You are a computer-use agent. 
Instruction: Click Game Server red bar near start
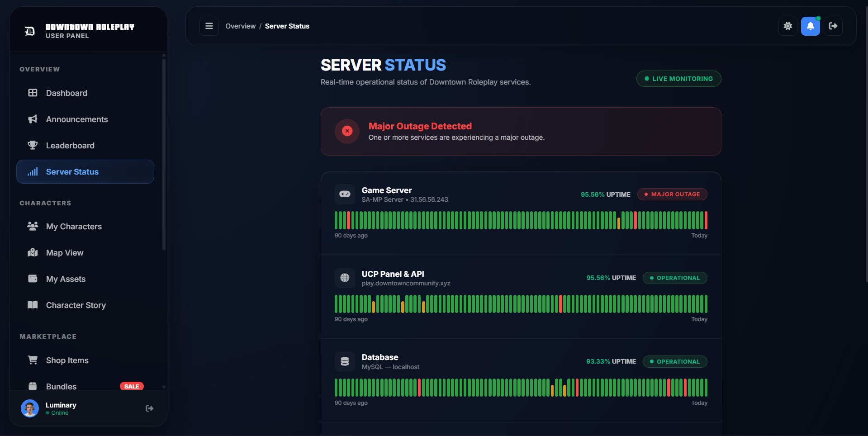point(349,220)
